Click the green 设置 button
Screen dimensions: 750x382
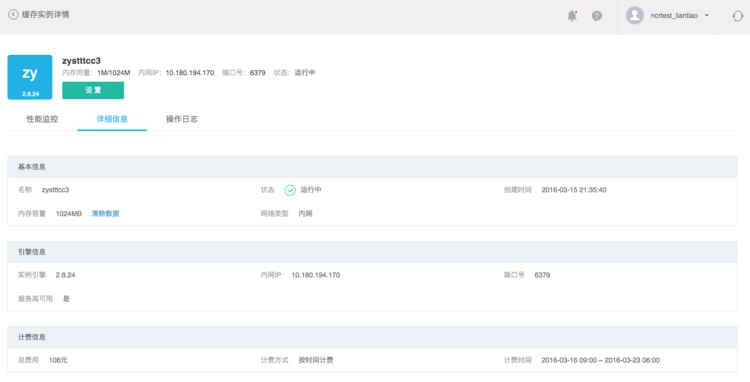(x=93, y=90)
